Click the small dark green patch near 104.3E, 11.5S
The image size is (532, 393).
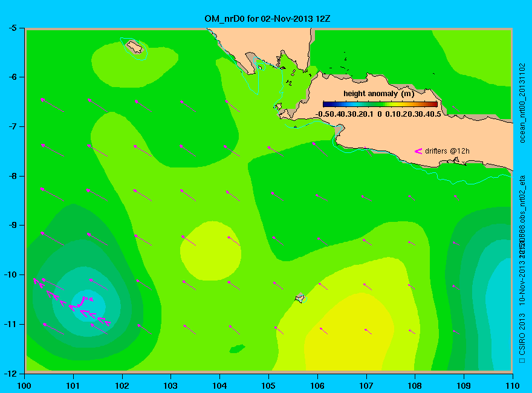click(237, 348)
